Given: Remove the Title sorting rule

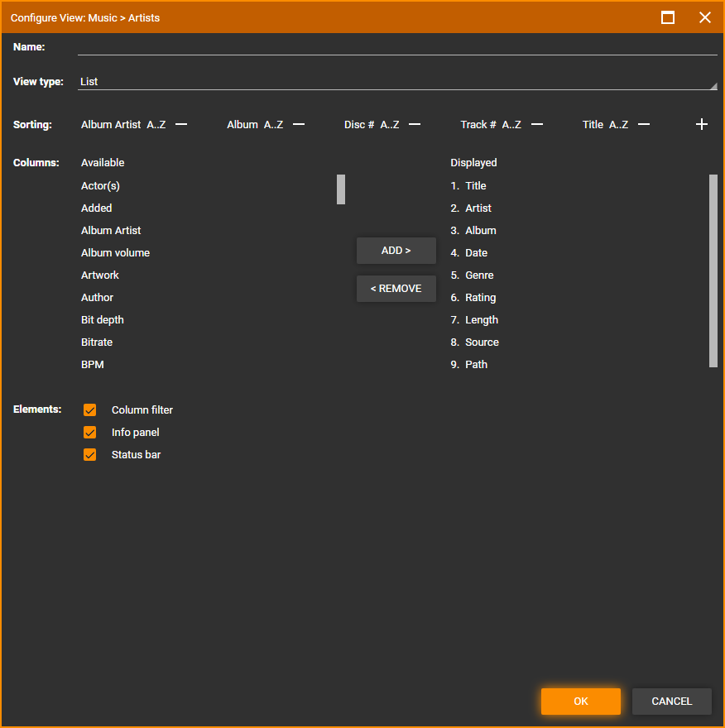Looking at the screenshot, I should [x=644, y=125].
